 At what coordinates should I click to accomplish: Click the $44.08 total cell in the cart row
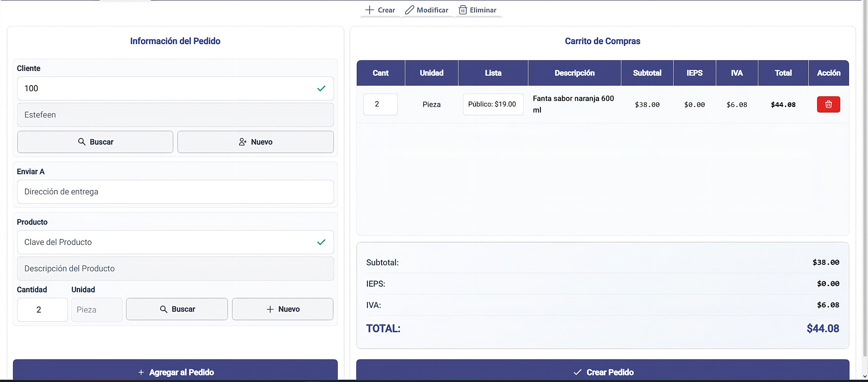pos(783,104)
